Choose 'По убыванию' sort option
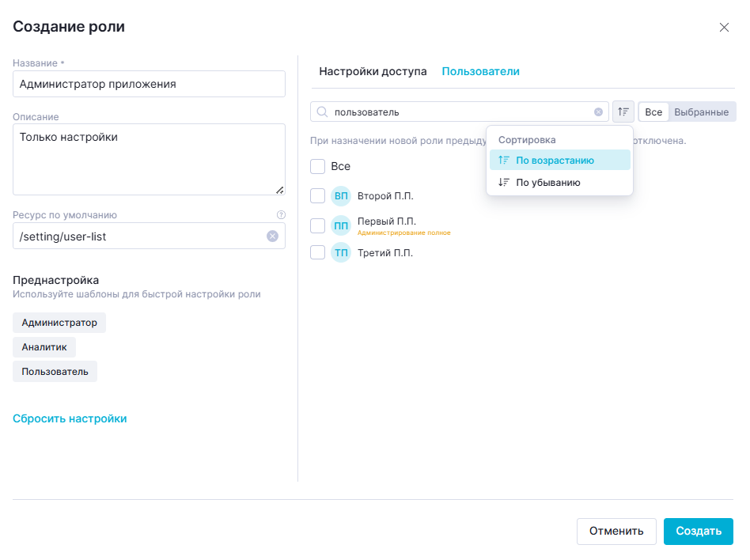The width and height of the screenshot is (750, 560). click(x=548, y=183)
